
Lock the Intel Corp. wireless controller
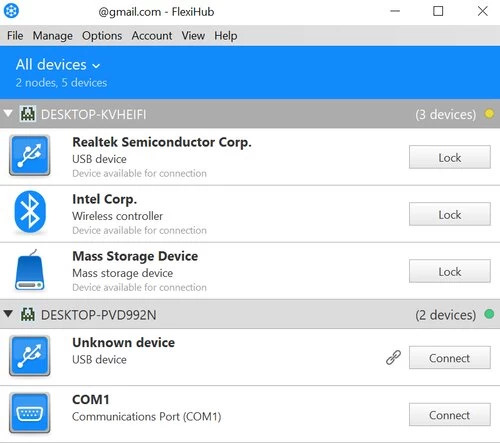[x=450, y=214]
